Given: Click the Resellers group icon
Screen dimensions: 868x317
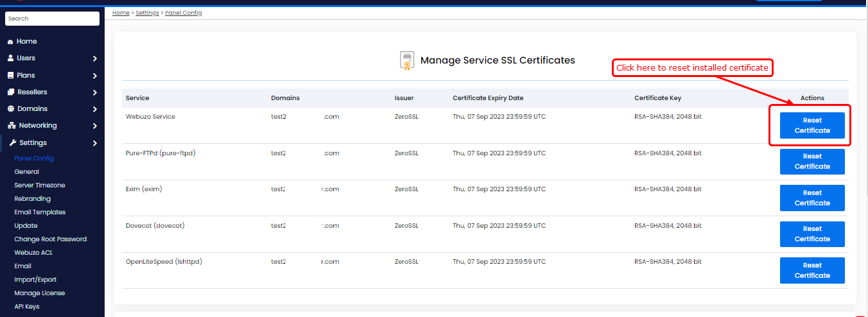Looking at the screenshot, I should (11, 92).
